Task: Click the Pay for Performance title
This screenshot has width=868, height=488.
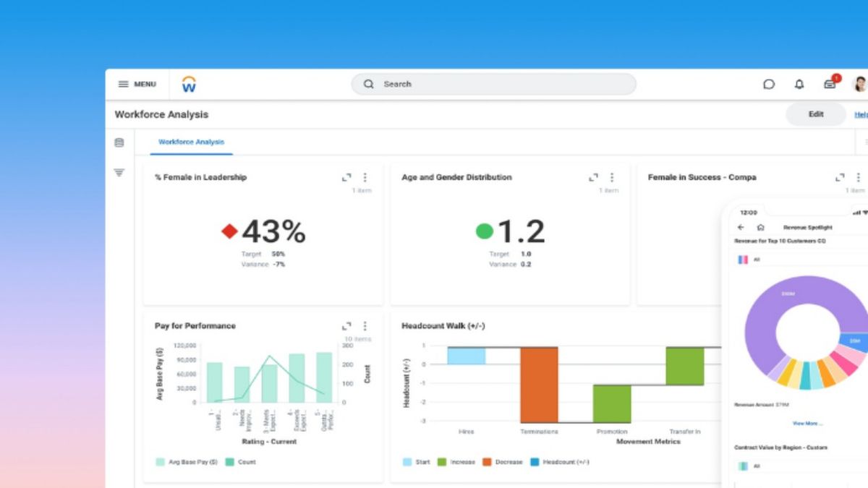Action: pyautogui.click(x=195, y=326)
